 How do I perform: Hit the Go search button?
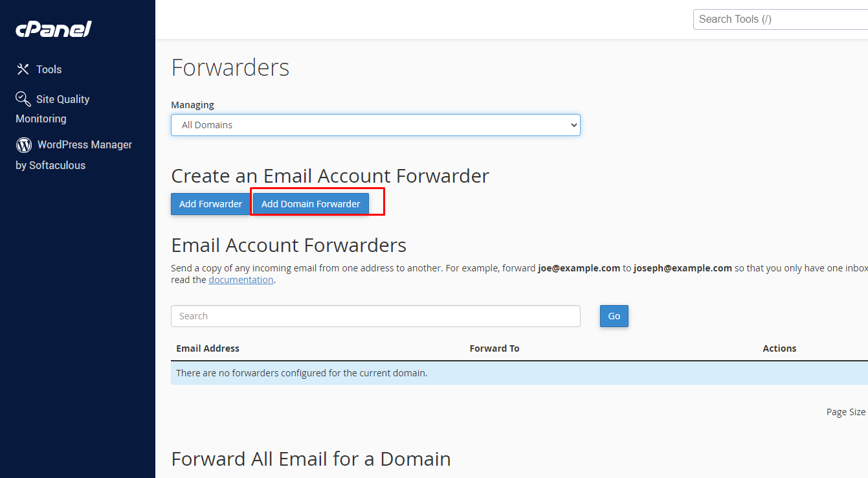614,316
